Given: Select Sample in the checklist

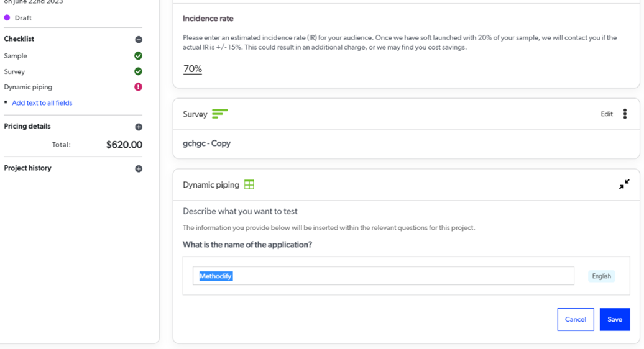Looking at the screenshot, I should tap(16, 56).
